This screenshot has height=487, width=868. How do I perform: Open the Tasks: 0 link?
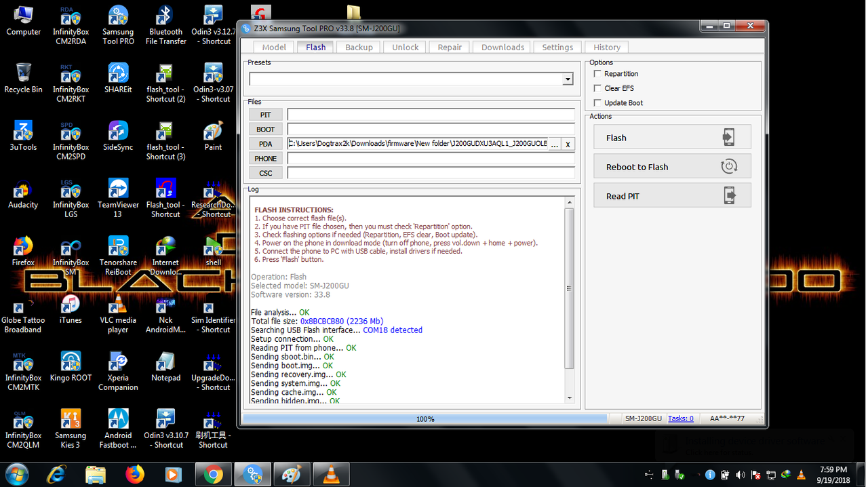coord(680,418)
